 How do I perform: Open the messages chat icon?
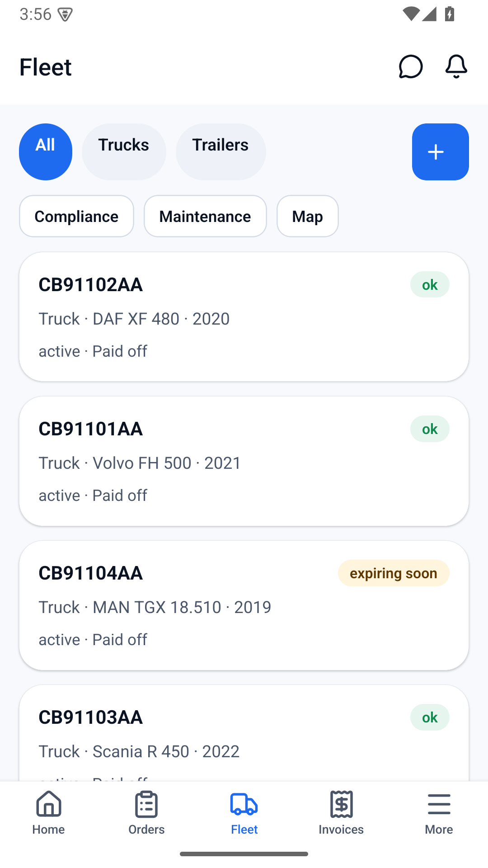click(x=411, y=67)
